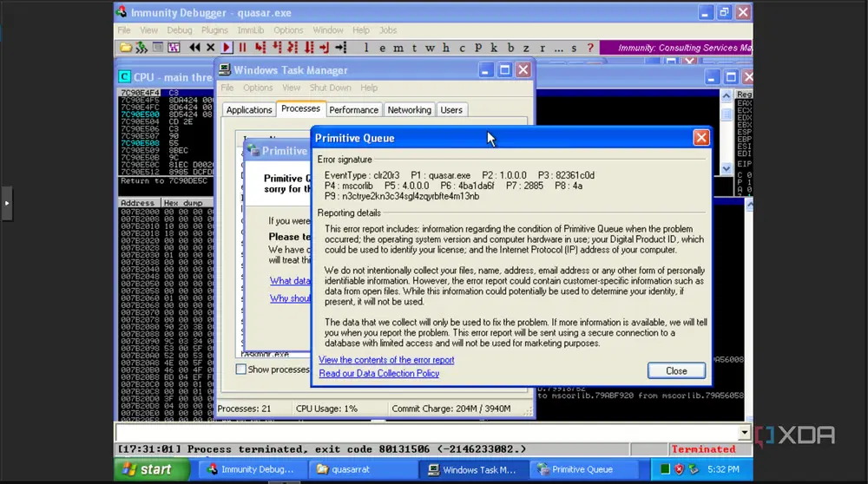
Task: Click the Step into icon
Action: tap(260, 48)
